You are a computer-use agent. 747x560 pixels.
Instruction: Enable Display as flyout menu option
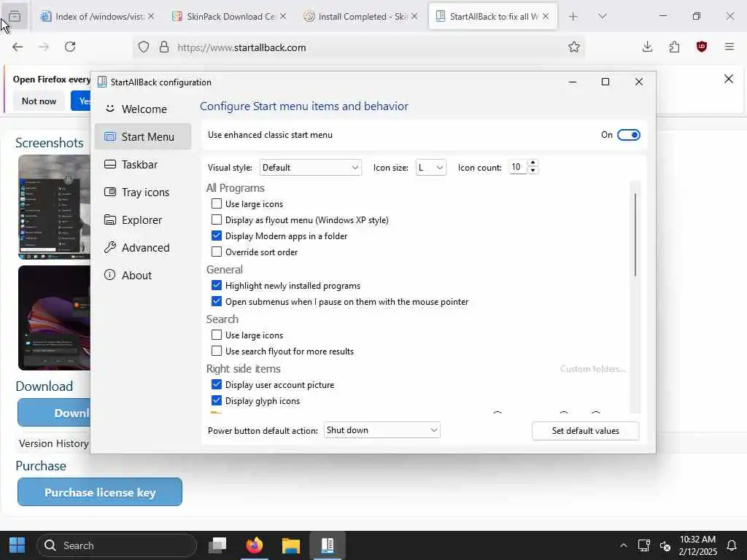click(x=216, y=219)
